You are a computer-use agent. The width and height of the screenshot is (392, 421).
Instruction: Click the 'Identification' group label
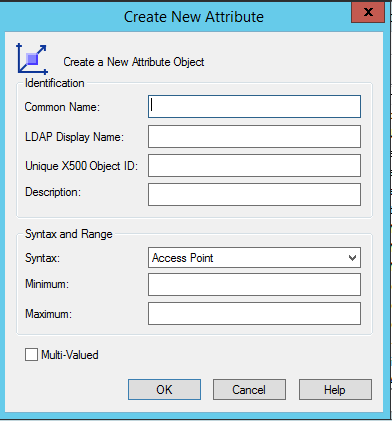coord(55,83)
